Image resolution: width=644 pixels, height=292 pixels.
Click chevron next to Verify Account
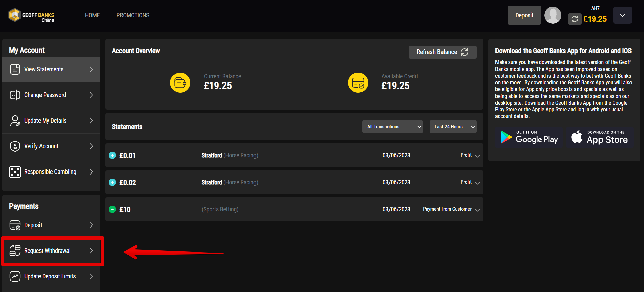point(91,146)
